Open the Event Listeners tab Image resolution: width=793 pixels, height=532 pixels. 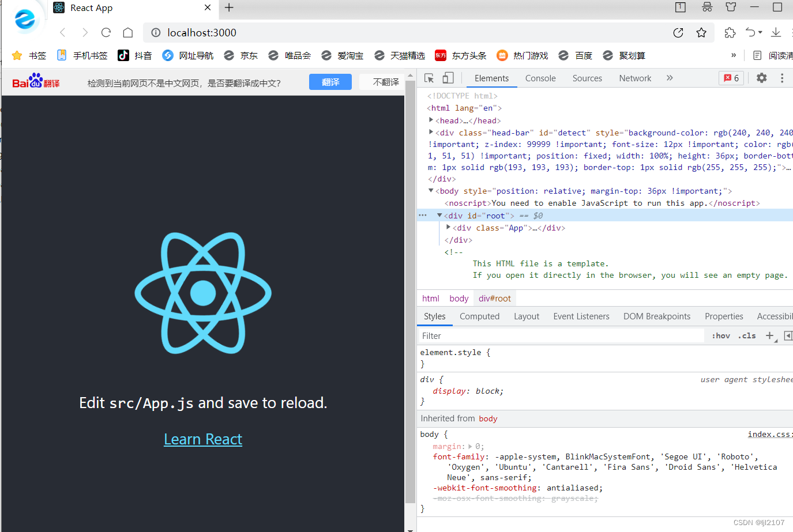click(581, 316)
